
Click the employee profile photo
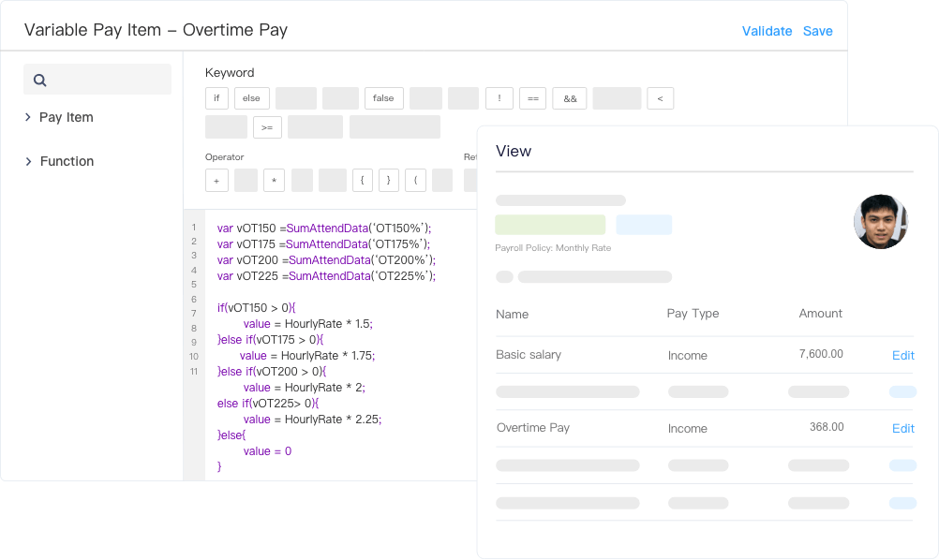pos(881,221)
